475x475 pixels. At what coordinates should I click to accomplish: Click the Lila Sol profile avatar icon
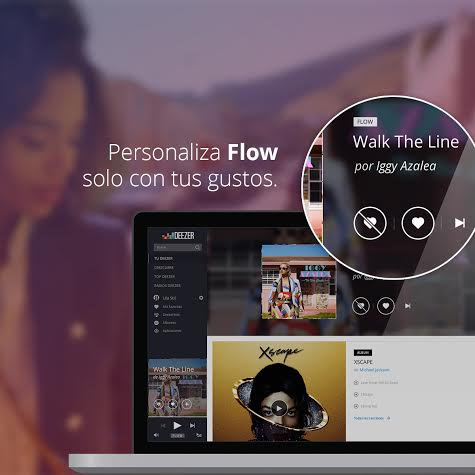pos(156,298)
